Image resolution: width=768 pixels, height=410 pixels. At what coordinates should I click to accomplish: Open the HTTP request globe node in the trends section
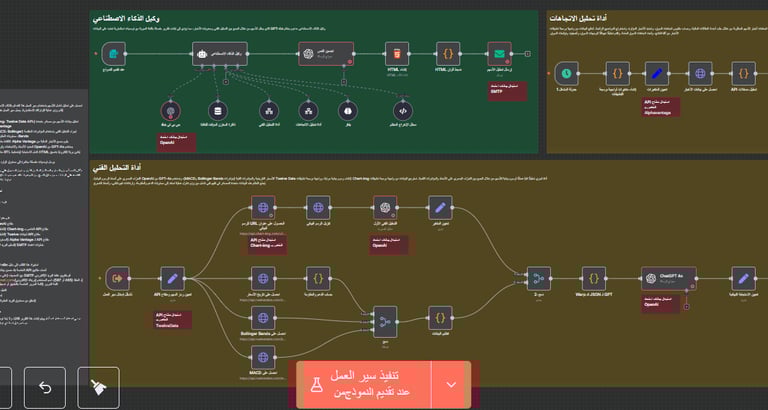pyautogui.click(x=700, y=73)
